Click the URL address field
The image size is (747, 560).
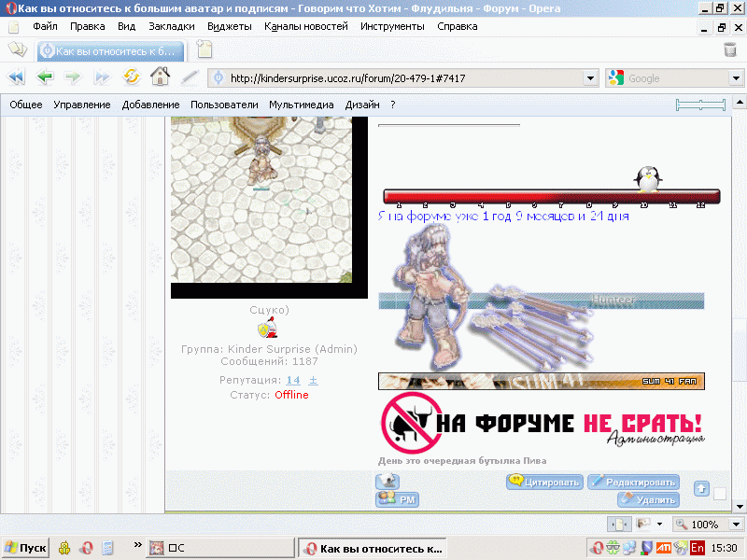click(405, 78)
